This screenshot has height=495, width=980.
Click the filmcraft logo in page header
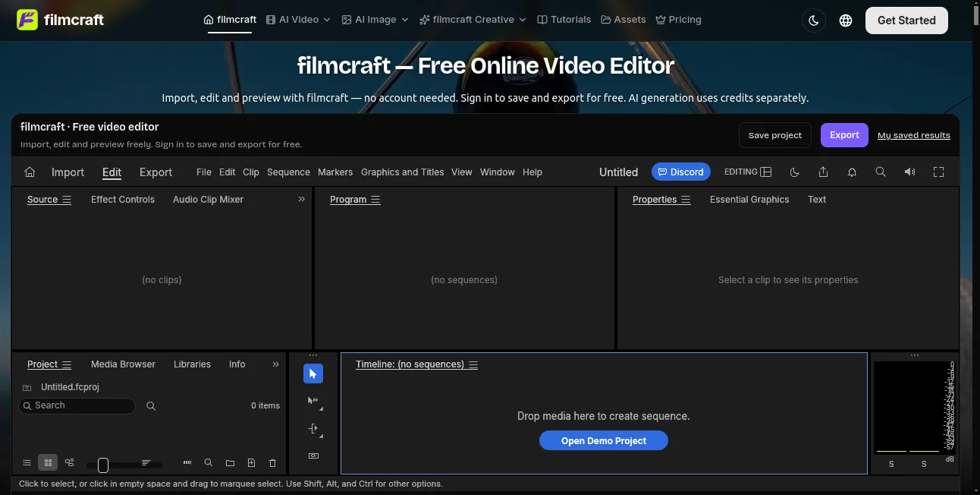click(x=61, y=20)
